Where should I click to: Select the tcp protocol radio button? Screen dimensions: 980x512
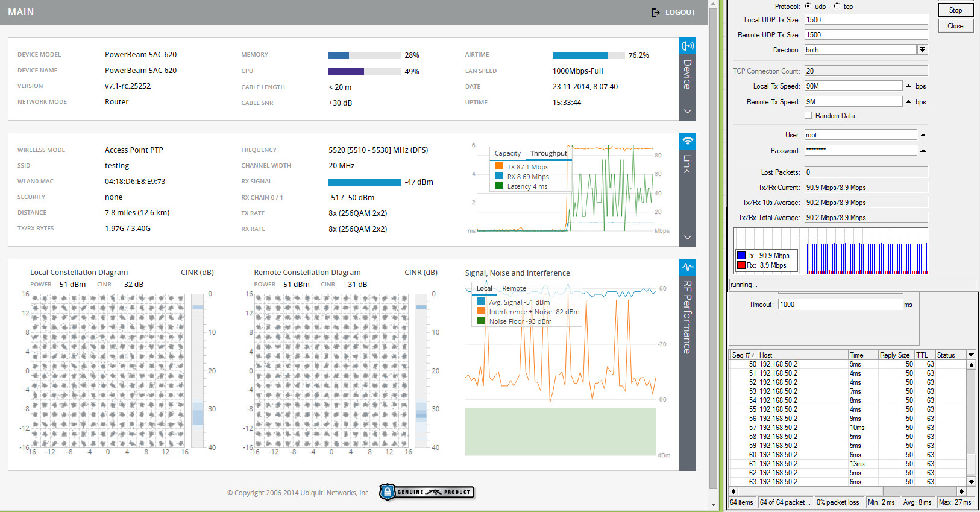(x=837, y=6)
